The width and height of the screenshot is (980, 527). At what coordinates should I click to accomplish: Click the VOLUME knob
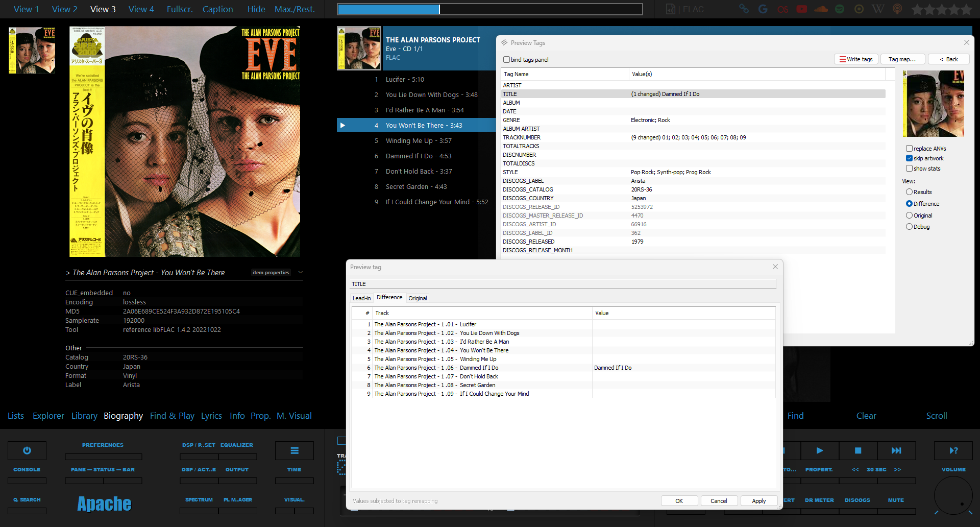953,495
